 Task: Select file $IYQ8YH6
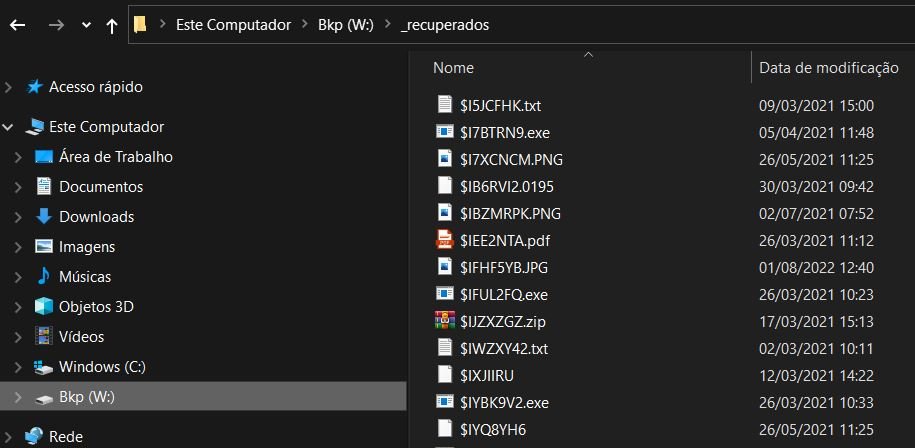point(493,430)
